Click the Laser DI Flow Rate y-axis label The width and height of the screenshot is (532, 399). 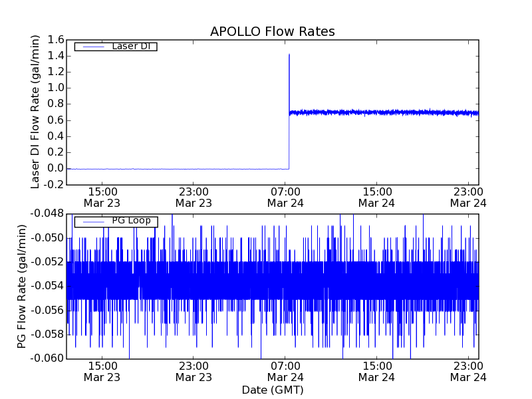click(x=36, y=112)
